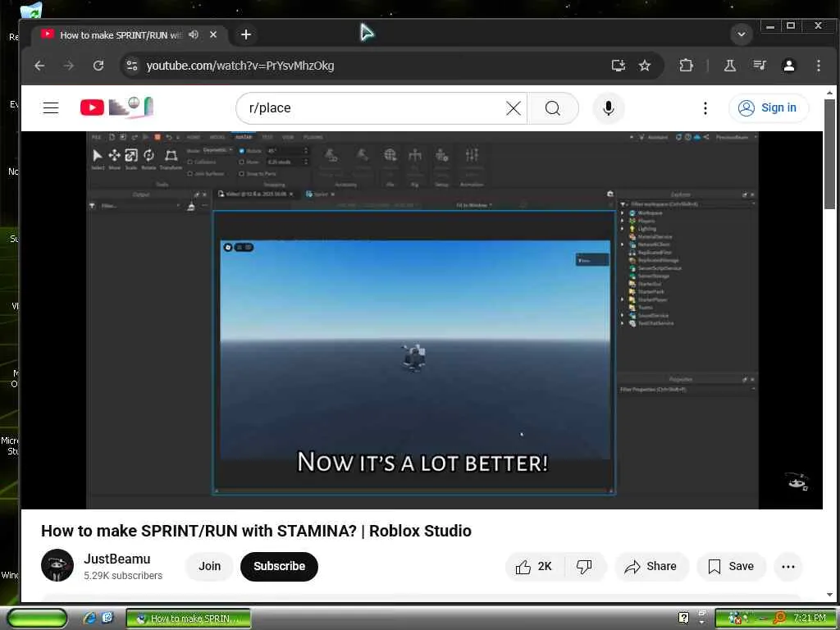Go back with the browser back arrow
Image resolution: width=840 pixels, height=630 pixels.
pos(39,66)
